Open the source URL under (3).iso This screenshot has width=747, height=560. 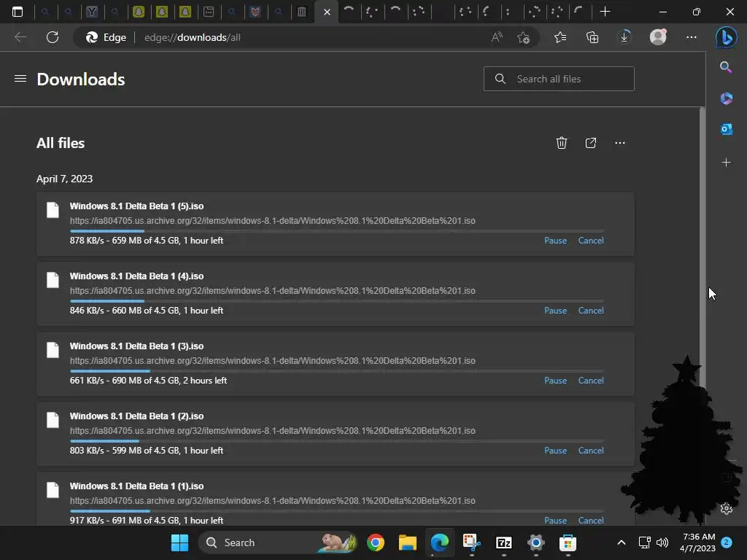click(273, 361)
